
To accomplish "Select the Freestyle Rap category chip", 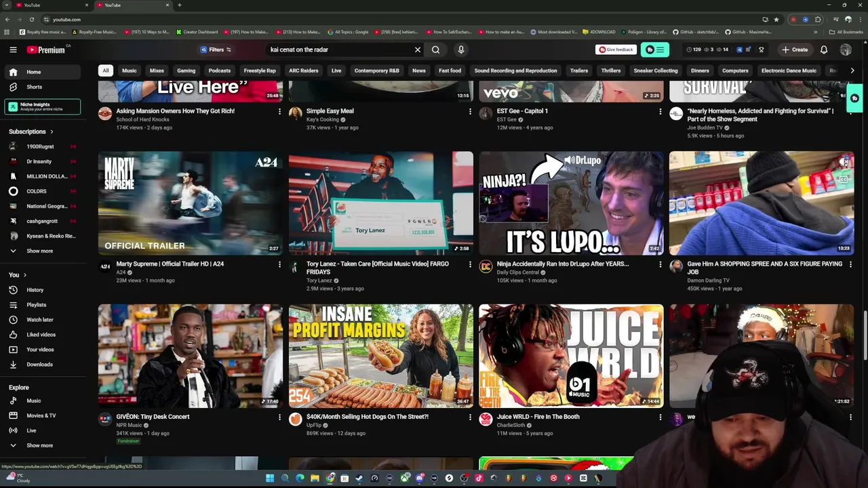I will coord(260,70).
